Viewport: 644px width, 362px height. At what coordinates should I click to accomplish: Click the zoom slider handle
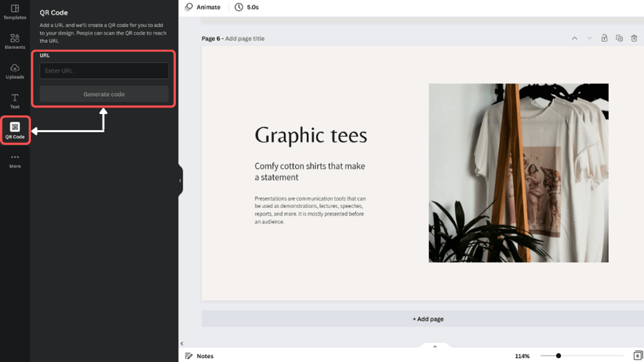[x=558, y=356]
